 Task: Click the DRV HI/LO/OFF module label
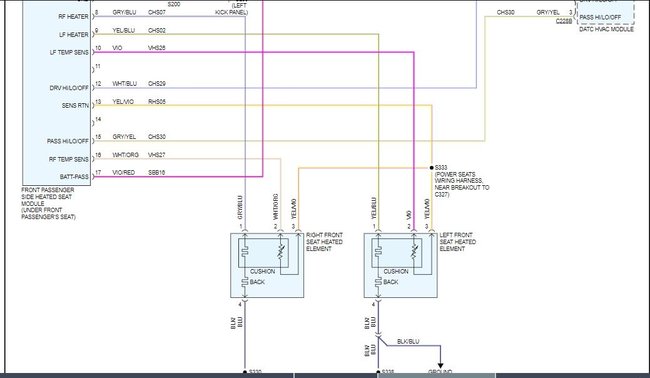(69, 88)
